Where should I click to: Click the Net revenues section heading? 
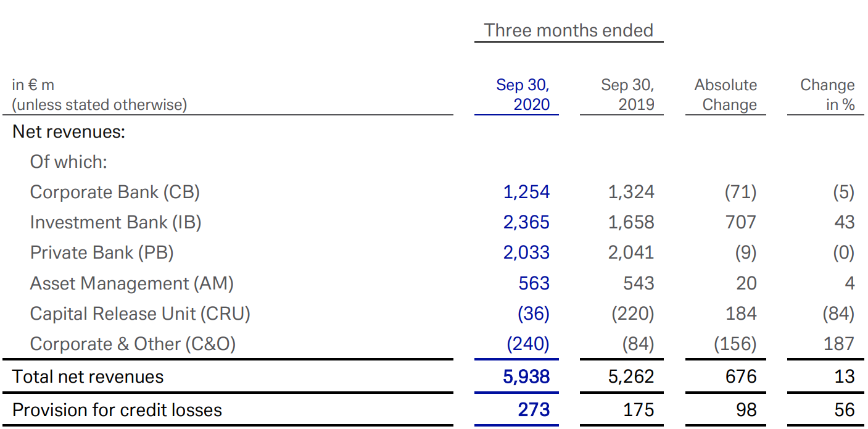click(68, 131)
